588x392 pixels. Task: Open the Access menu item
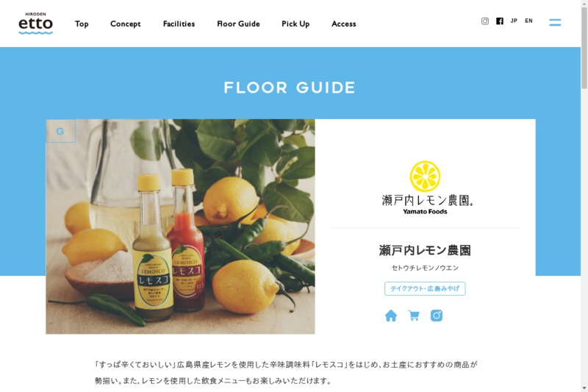pos(344,24)
